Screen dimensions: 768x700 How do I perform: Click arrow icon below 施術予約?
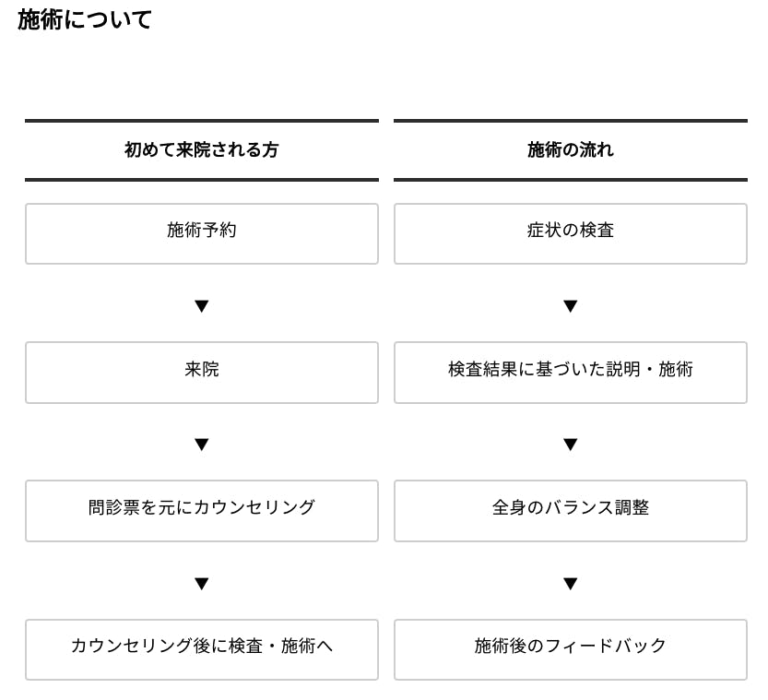pos(202,306)
